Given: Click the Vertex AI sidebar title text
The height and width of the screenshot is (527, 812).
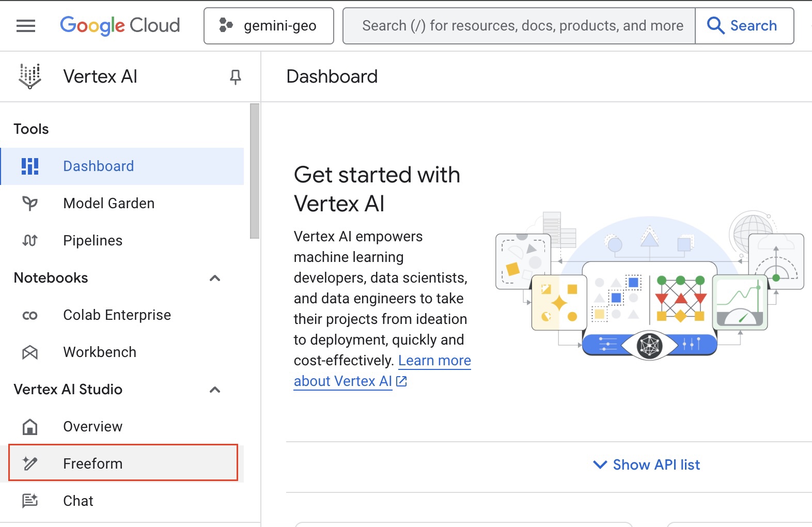Looking at the screenshot, I should [100, 76].
